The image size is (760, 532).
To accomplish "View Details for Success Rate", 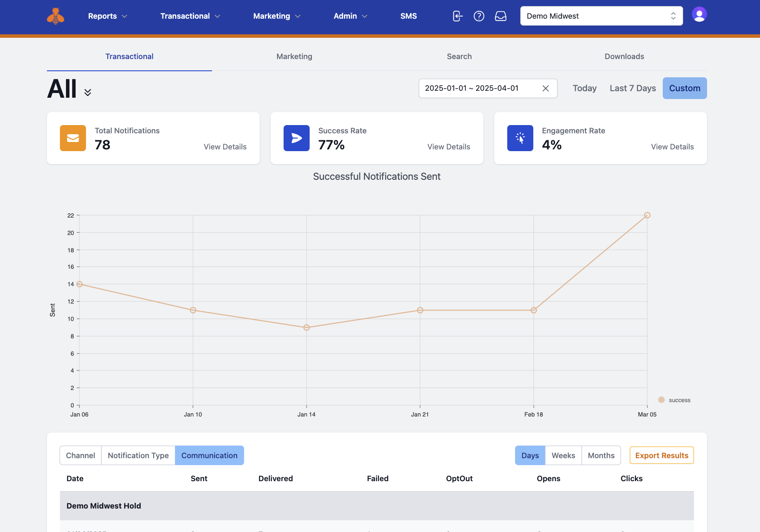I will [449, 147].
